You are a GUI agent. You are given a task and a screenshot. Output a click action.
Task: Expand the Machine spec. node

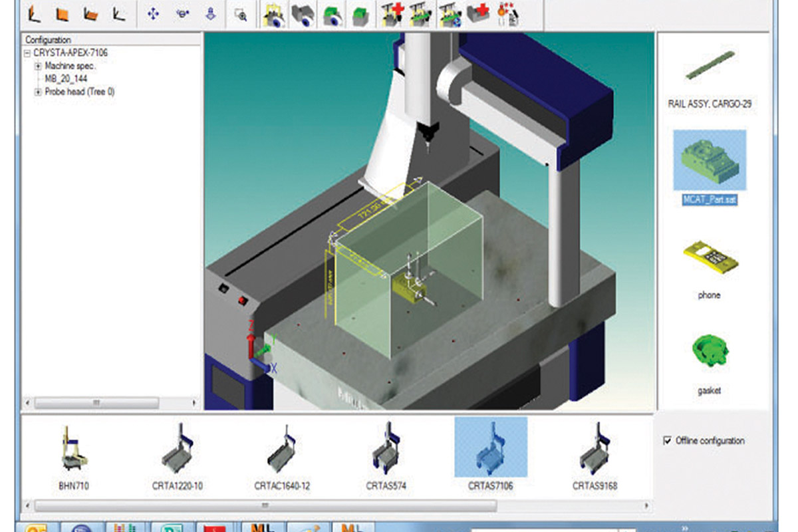coord(39,66)
